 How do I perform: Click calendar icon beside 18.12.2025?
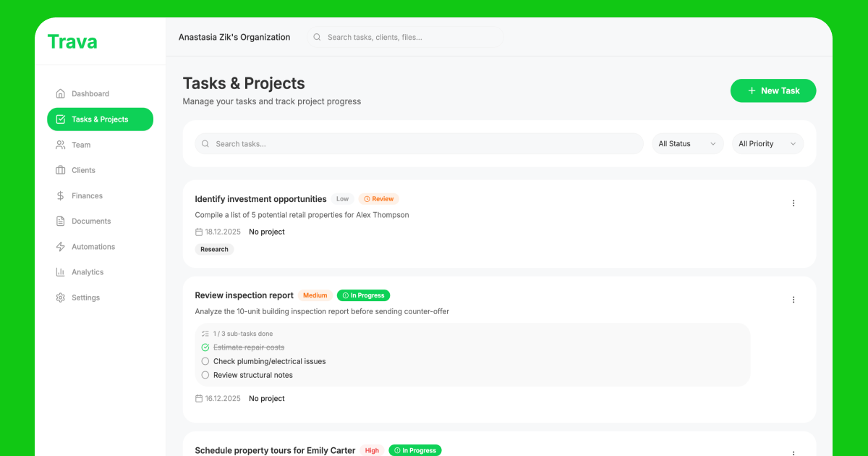[199, 232]
